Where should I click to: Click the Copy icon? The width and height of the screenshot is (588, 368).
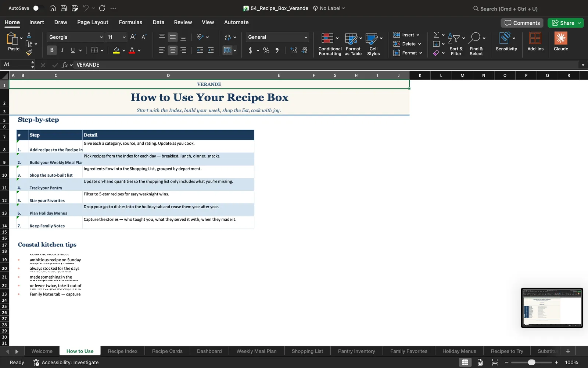pos(29,44)
